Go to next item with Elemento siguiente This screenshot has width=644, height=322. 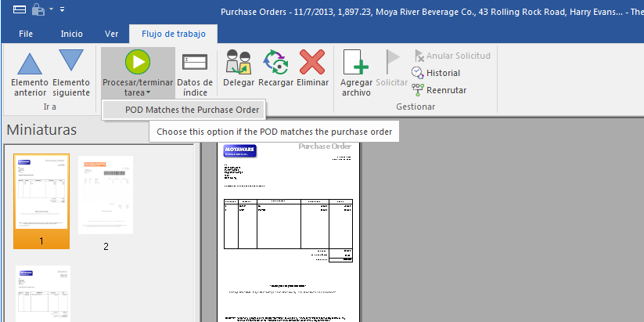coord(71,73)
